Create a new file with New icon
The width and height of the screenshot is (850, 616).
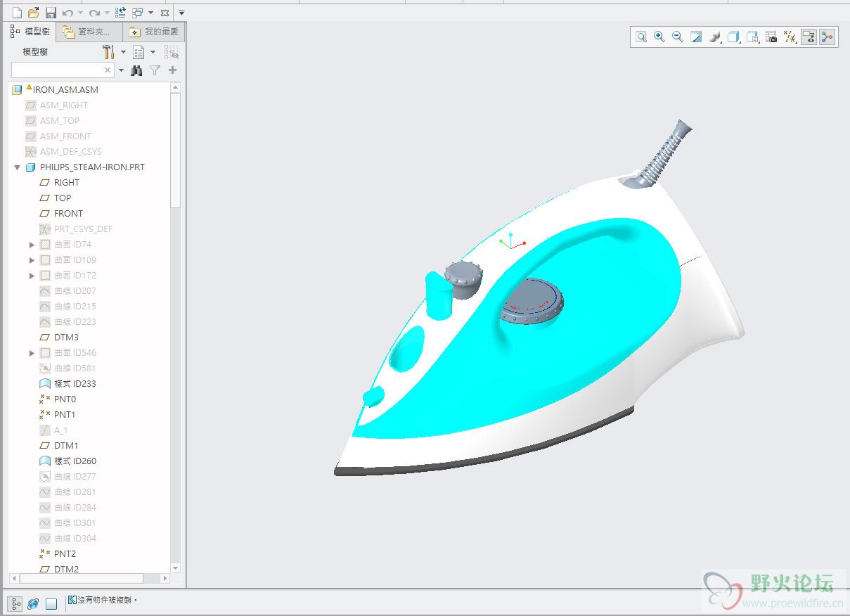coord(18,13)
